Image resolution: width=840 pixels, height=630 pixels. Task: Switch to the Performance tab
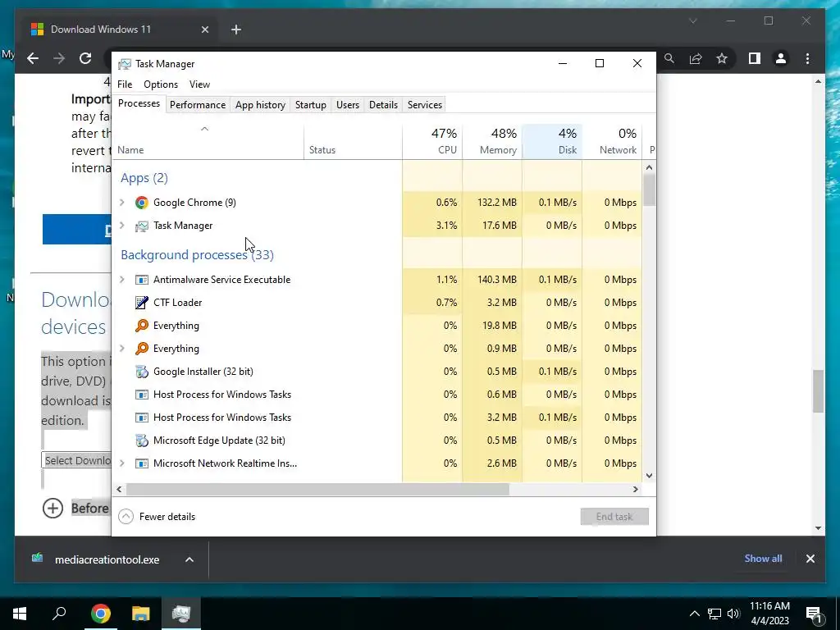pos(198,105)
